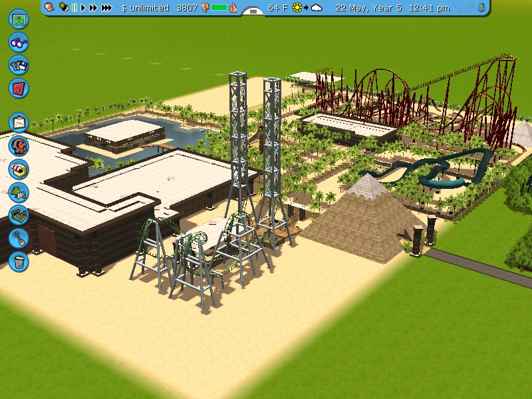Image resolution: width=532 pixels, height=399 pixels.
Task: Set game to normal play speed
Action: tap(83, 8)
